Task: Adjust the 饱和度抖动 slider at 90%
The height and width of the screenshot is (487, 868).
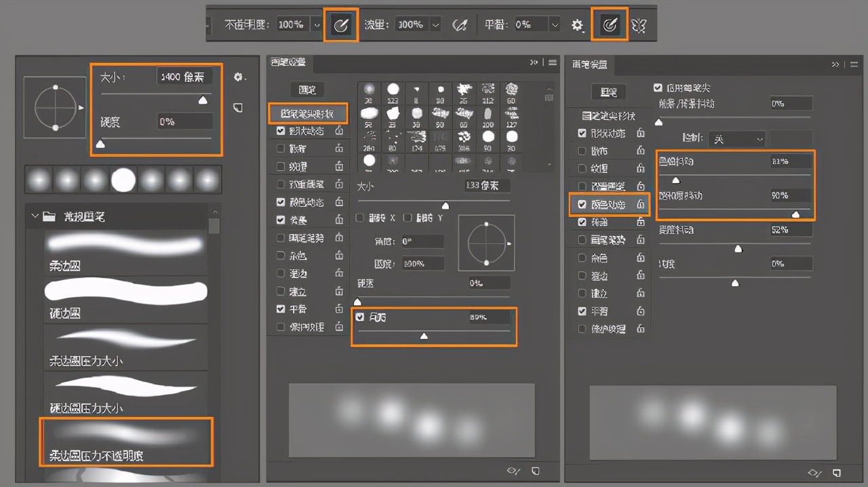Action: pyautogui.click(x=795, y=214)
